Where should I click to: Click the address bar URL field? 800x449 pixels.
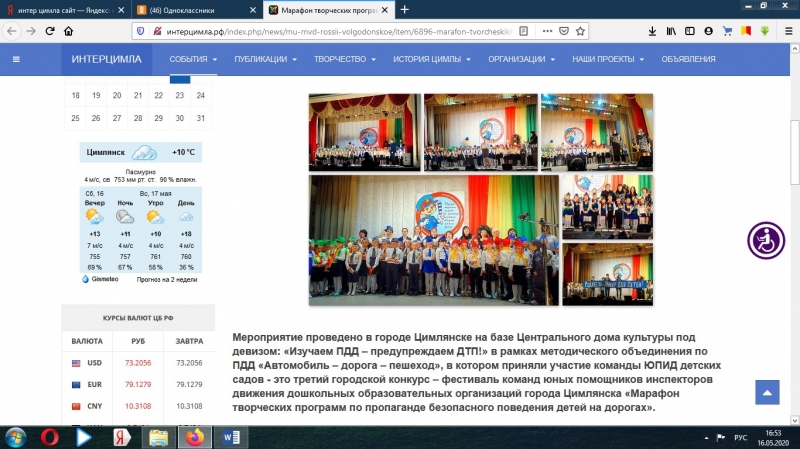tap(339, 31)
